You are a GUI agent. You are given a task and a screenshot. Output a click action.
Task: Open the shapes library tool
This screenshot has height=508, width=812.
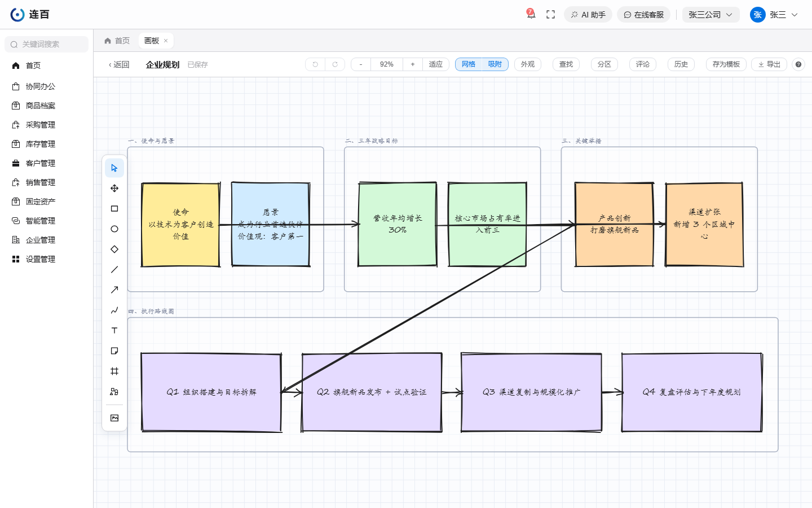click(x=114, y=392)
